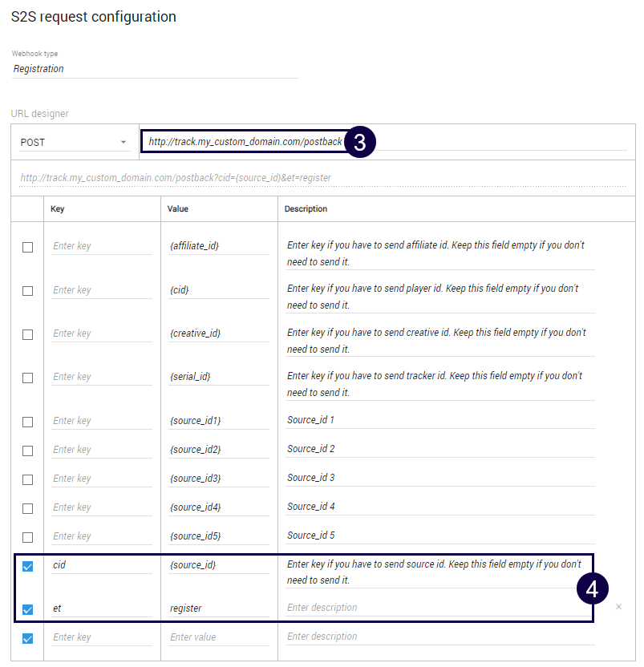Uncheck the last empty row checkbox
The image size is (644, 667).
(x=28, y=639)
